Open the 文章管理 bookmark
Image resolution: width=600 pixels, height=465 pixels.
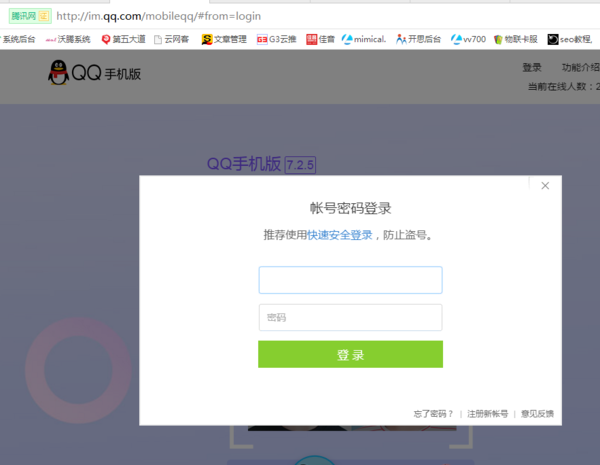224,39
